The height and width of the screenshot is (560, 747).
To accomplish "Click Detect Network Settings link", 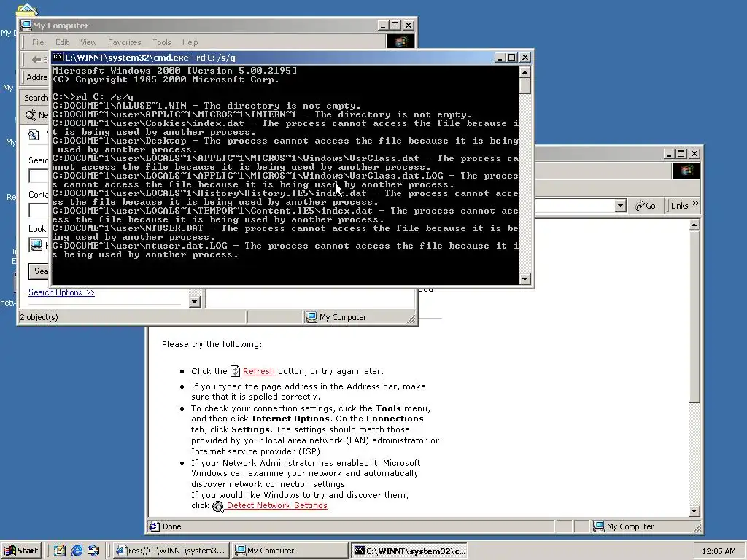I will 276,506.
